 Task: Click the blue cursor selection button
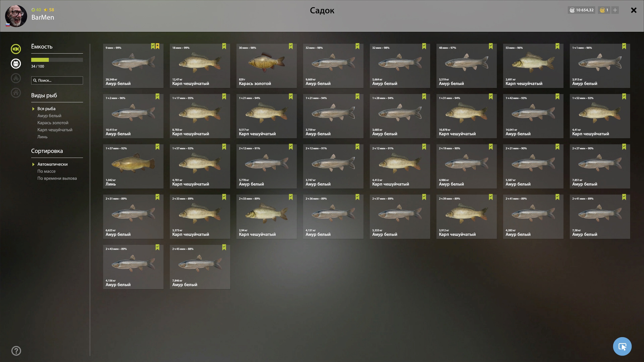point(622,346)
